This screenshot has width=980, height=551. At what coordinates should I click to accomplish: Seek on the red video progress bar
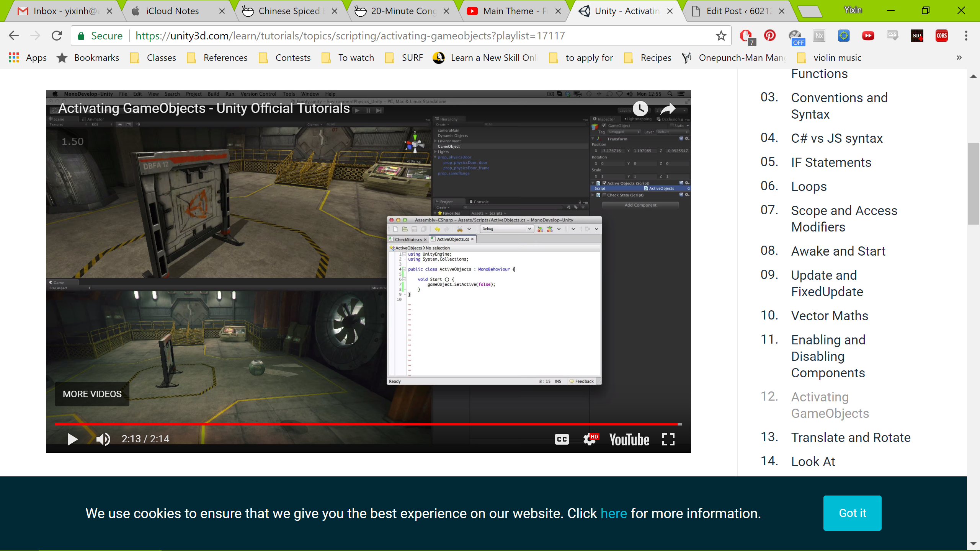pos(368,424)
